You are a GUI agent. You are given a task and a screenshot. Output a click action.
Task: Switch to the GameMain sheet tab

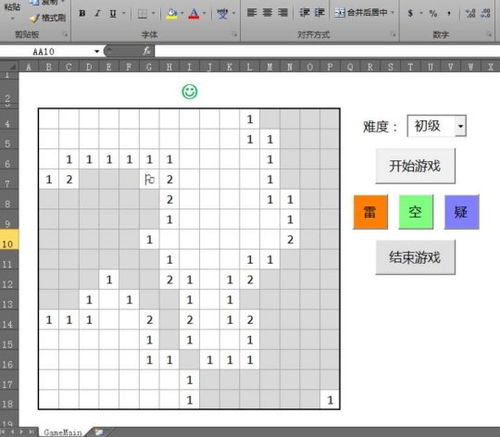click(63, 432)
